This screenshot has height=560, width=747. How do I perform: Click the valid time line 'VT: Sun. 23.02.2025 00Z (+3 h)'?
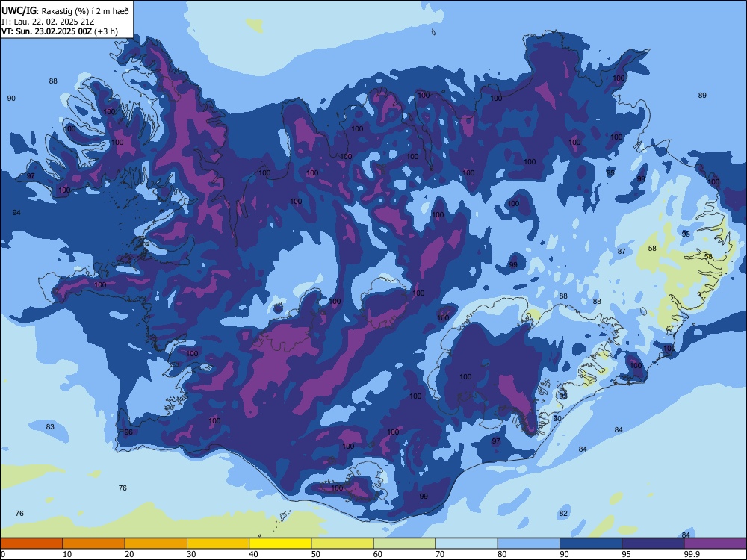60,31
